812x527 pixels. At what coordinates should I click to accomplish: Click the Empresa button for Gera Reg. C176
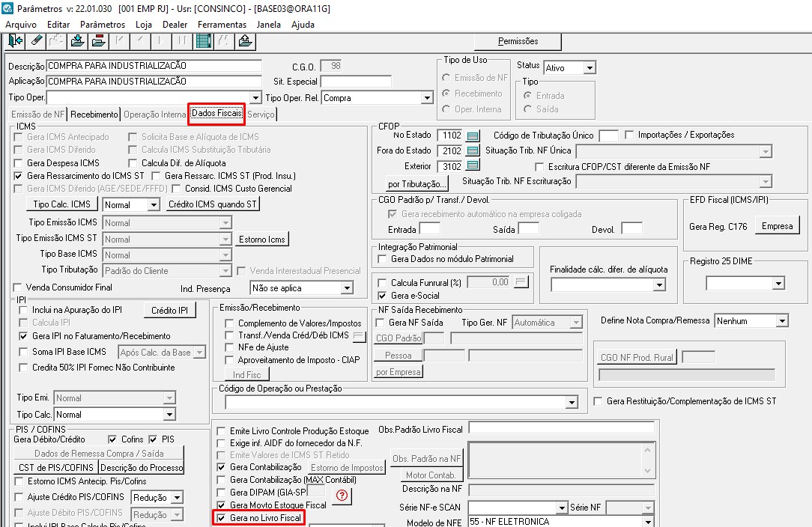[x=777, y=226]
